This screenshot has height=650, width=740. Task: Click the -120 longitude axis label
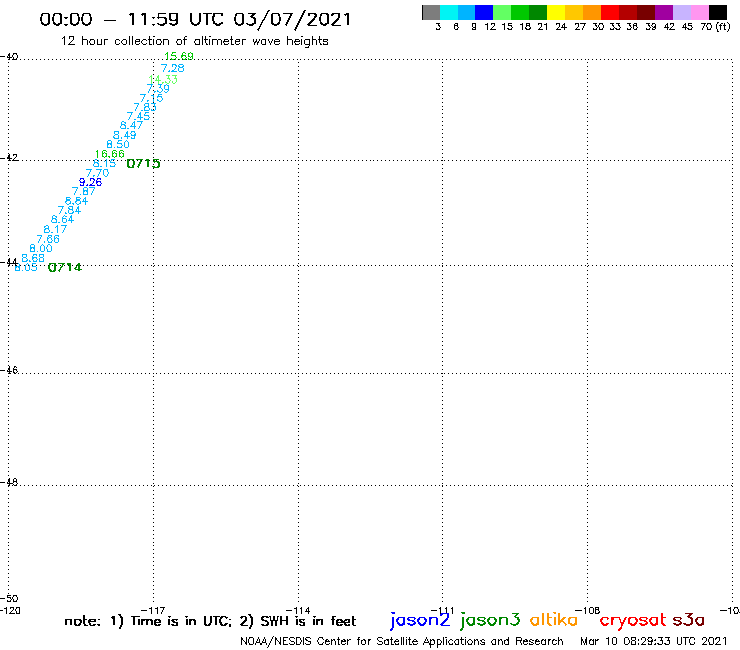pos(10,610)
